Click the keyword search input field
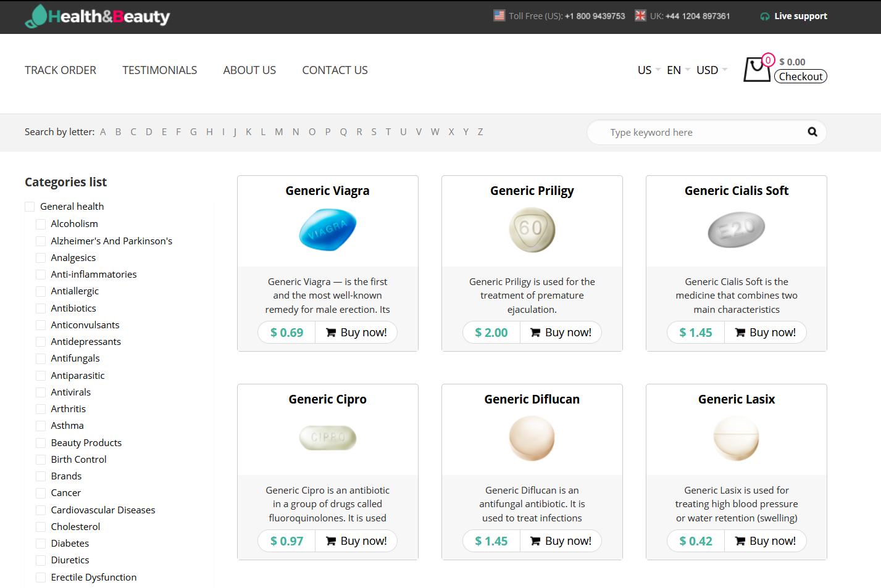Image resolution: width=881 pixels, height=588 pixels. [706, 132]
